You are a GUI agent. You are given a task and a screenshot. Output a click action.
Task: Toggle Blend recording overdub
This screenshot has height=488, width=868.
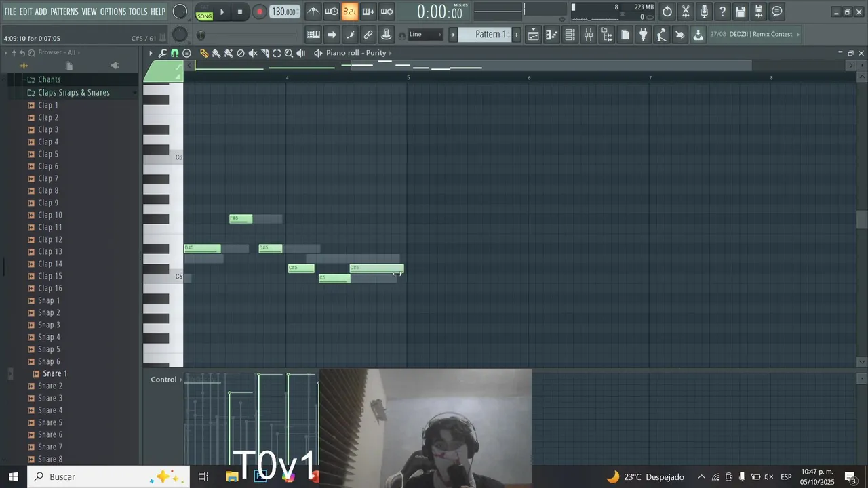pyautogui.click(x=368, y=12)
